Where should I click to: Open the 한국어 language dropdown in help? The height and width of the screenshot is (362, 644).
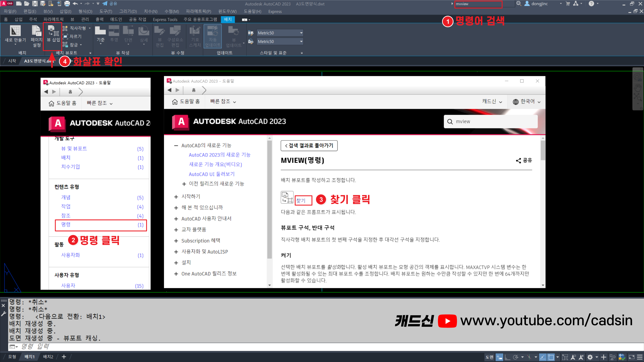point(527,101)
